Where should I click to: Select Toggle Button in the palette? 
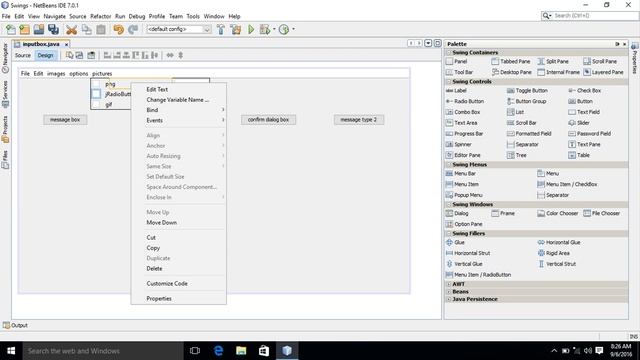[527, 91]
